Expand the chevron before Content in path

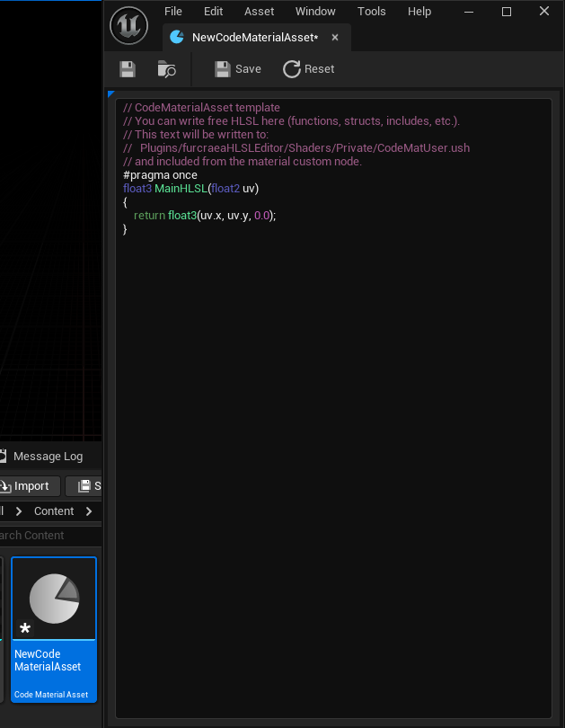pos(19,511)
